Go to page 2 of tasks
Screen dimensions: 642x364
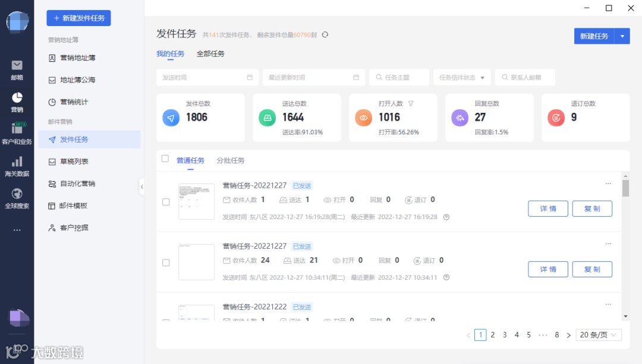click(493, 335)
